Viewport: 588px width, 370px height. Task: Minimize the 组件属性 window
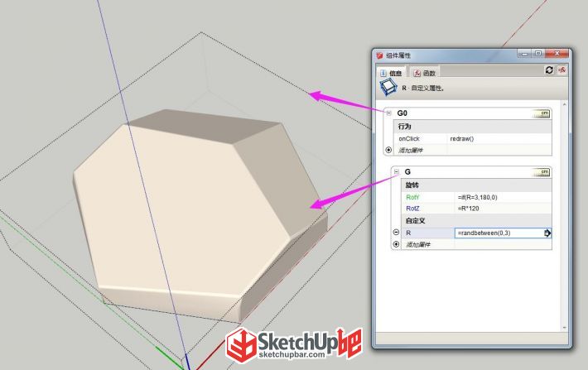[x=524, y=54]
